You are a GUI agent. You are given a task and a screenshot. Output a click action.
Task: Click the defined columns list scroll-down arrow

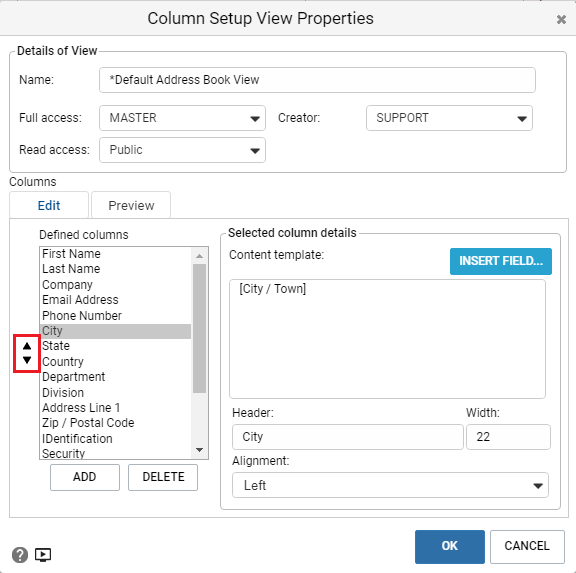(199, 450)
